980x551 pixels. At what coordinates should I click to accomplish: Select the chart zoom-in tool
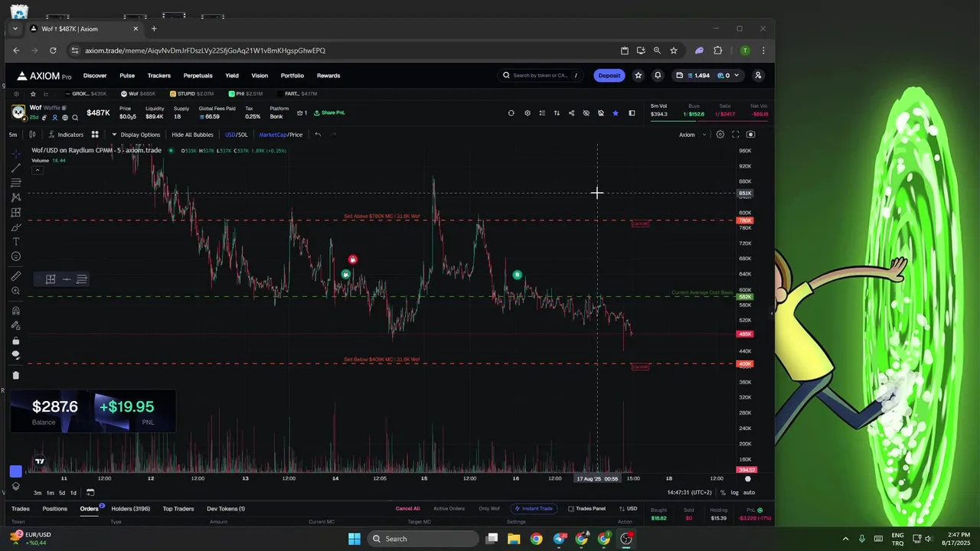pos(15,291)
